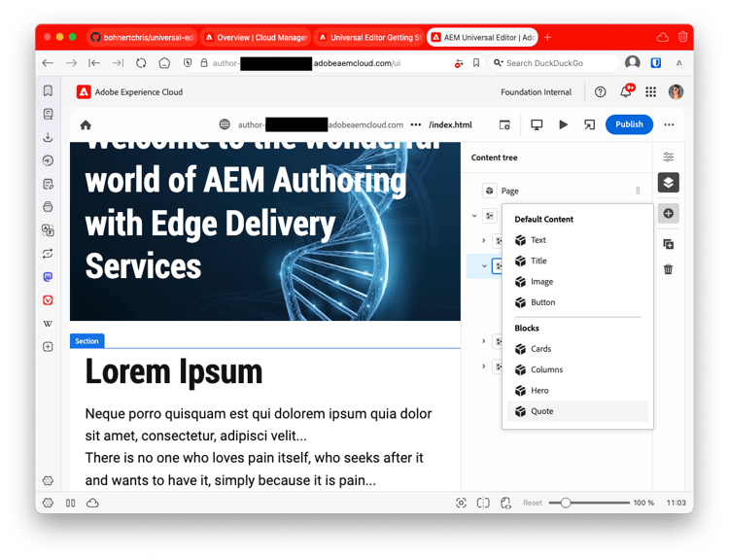This screenshot has width=729, height=560.
Task: Open a new browser tab
Action: tap(547, 37)
